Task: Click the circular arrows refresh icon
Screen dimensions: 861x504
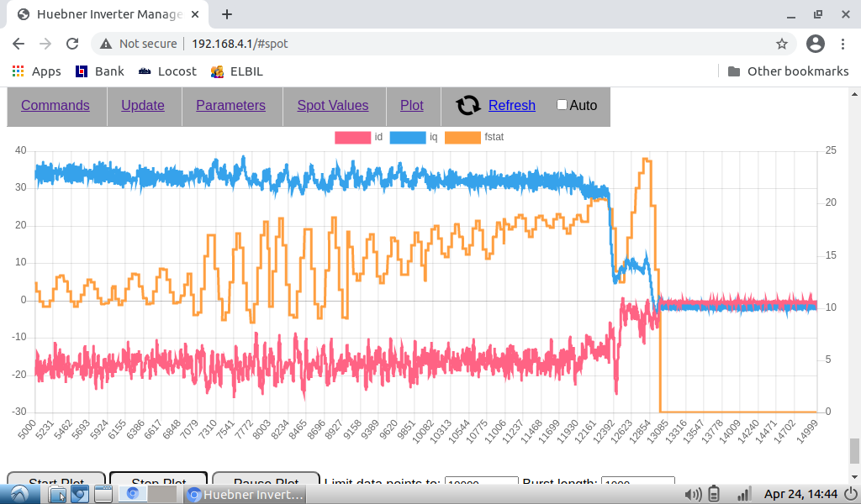Action: [468, 105]
